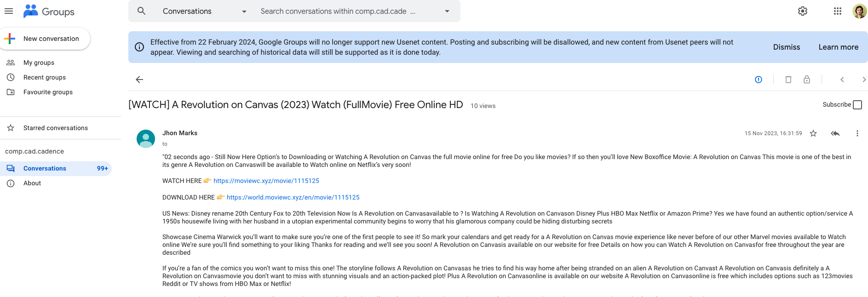Go to the previous conversation chevron
The image size is (868, 297).
842,80
